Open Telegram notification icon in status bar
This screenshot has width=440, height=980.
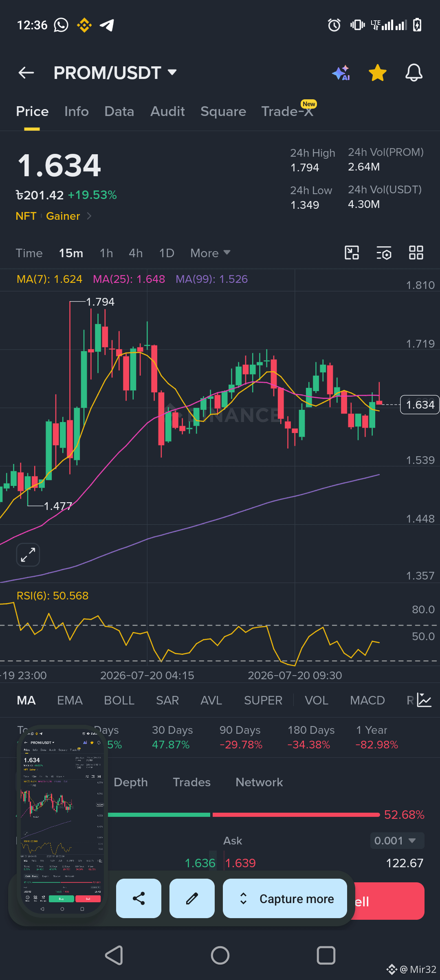(x=107, y=25)
